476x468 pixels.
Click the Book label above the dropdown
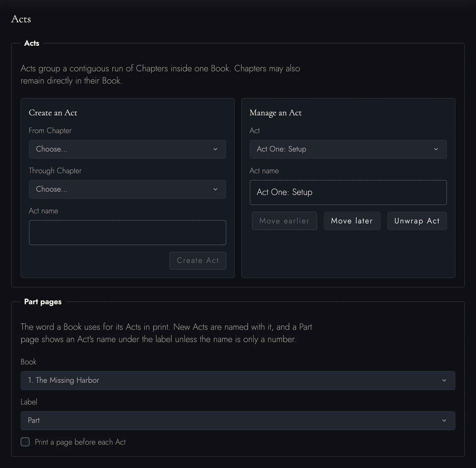[x=28, y=362]
